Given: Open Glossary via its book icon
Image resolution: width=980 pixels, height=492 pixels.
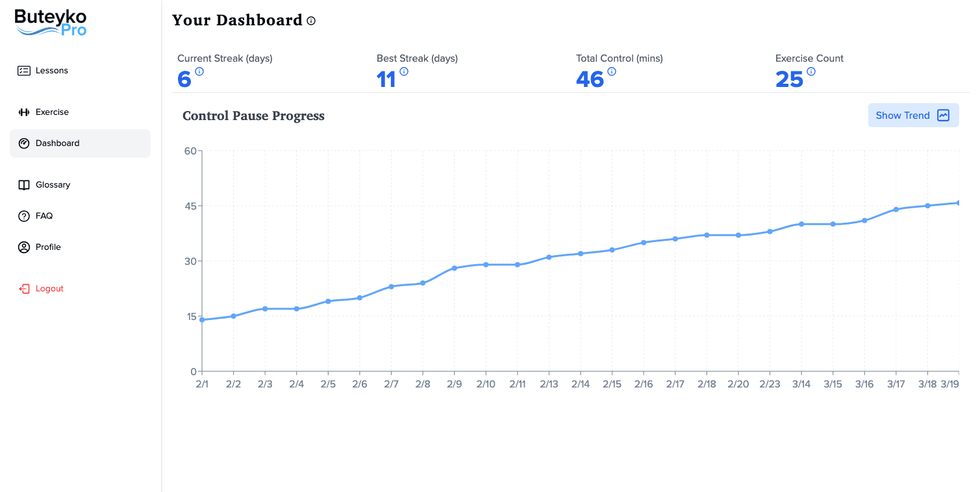Looking at the screenshot, I should click(x=23, y=184).
